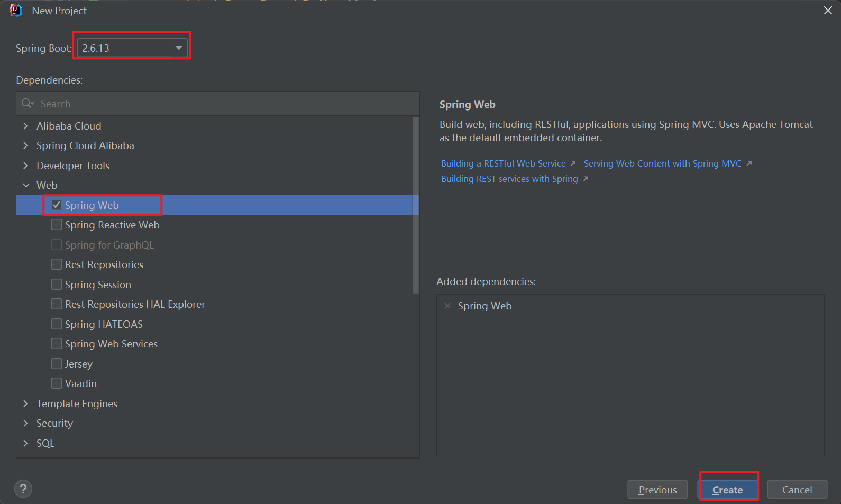Image resolution: width=841 pixels, height=504 pixels.
Task: Remove Spring Web from added dependencies
Action: click(447, 306)
